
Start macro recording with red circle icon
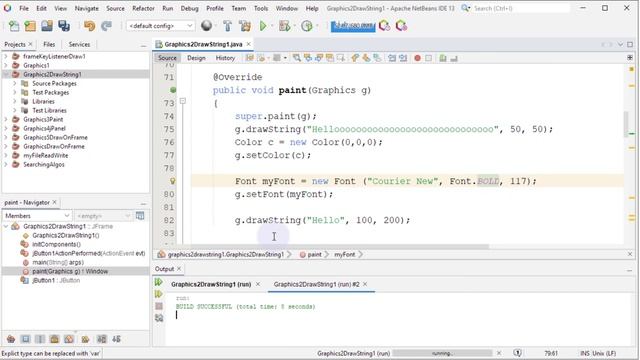tap(417, 58)
